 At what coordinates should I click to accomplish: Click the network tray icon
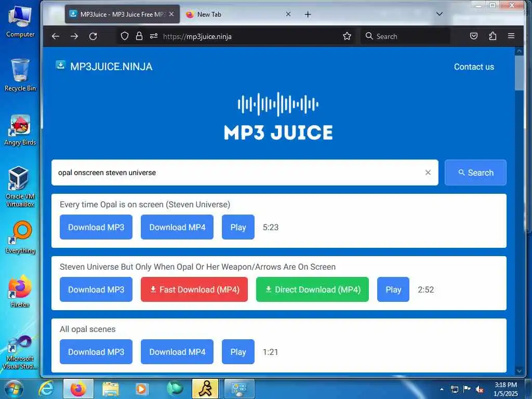click(455, 389)
